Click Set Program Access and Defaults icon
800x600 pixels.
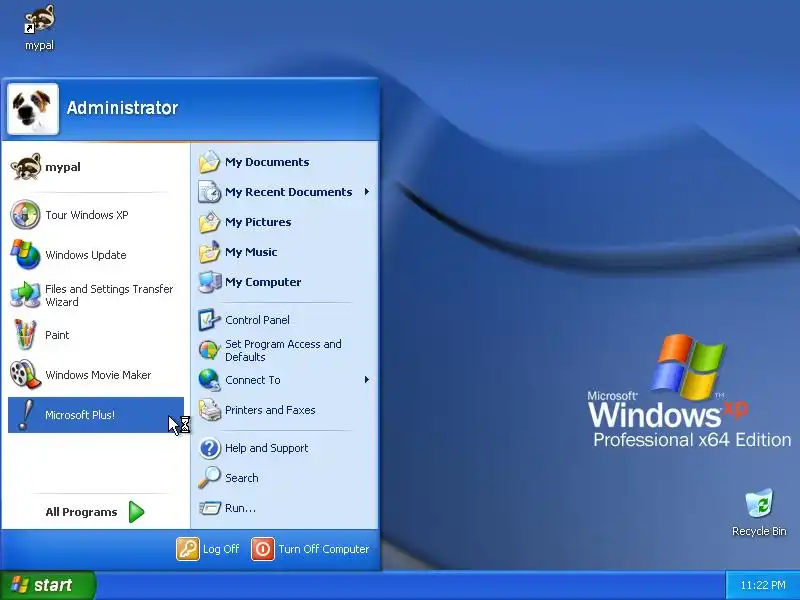pyautogui.click(x=209, y=350)
